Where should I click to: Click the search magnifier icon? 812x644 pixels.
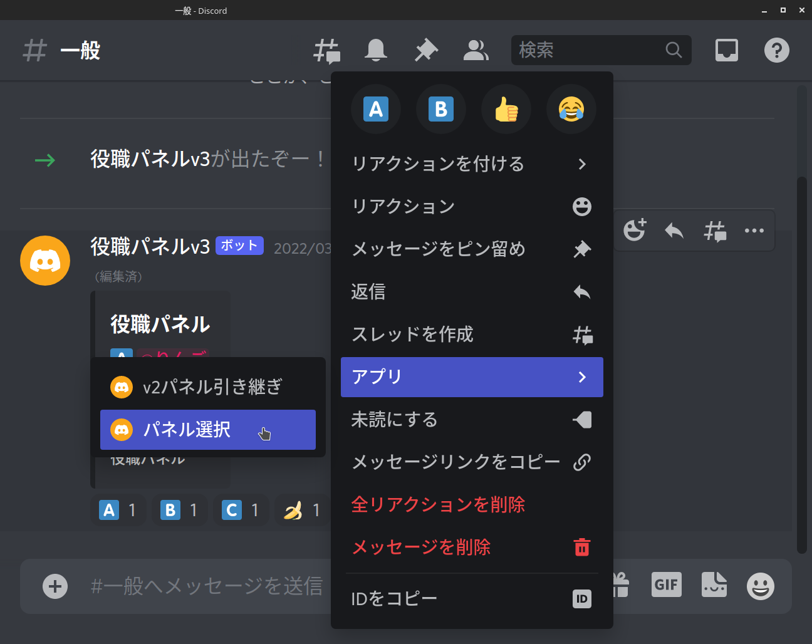674,50
